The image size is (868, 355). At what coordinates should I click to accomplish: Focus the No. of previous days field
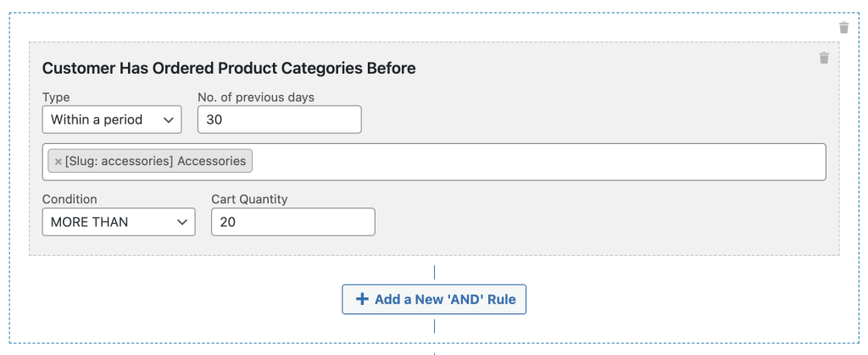coord(280,119)
